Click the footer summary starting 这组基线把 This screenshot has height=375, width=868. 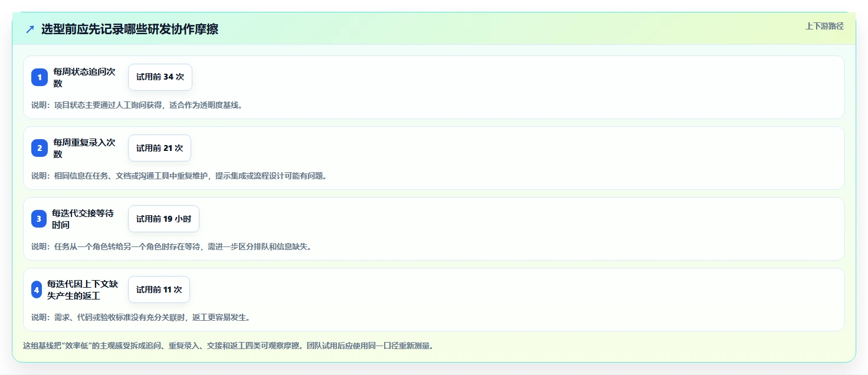tap(228, 346)
